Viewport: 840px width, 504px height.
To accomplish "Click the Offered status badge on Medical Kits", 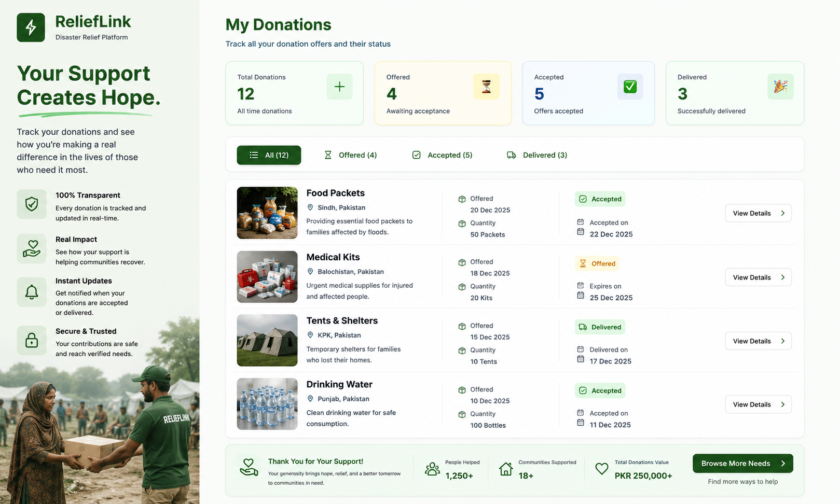I will tap(597, 263).
